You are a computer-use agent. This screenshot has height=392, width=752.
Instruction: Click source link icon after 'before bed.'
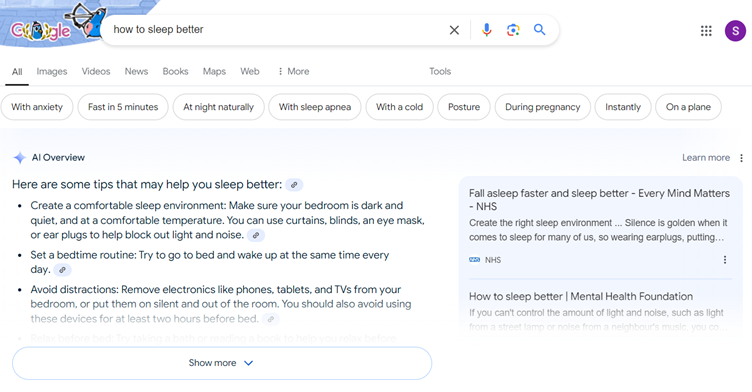tap(271, 319)
